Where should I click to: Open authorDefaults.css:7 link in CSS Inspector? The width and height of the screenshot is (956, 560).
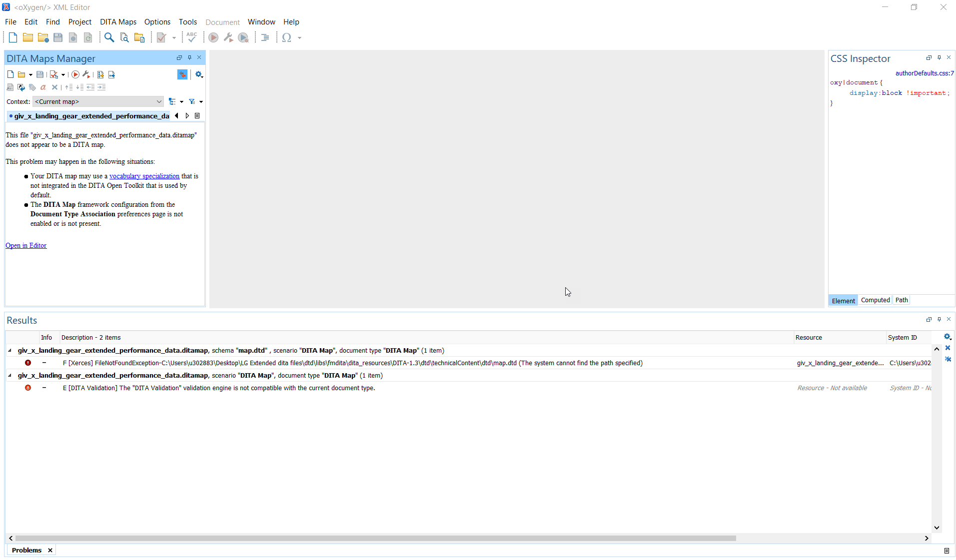925,73
